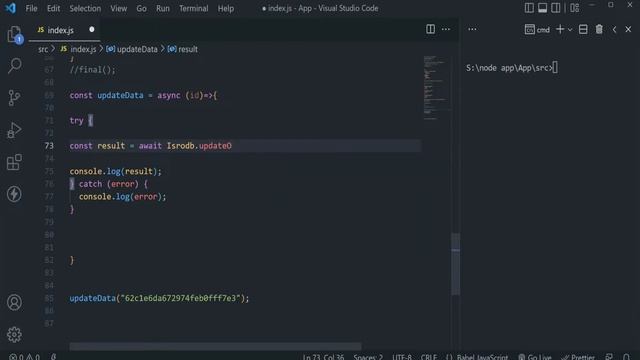Click the horizontal editor scrollbar
This screenshot has height=360, width=640.
click(x=215, y=347)
